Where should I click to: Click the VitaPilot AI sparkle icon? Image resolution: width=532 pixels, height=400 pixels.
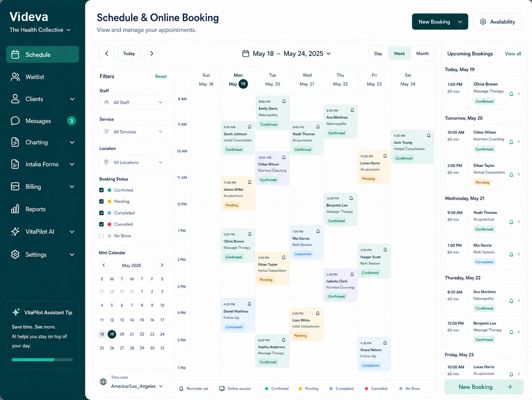click(15, 231)
